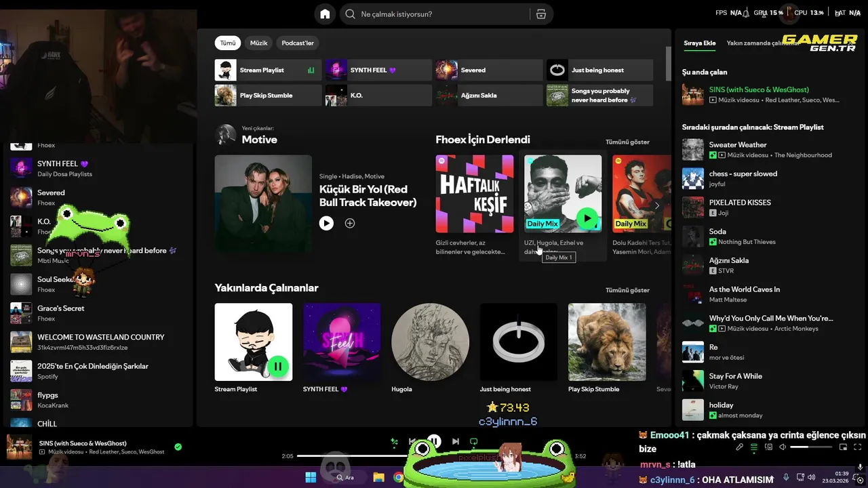Open Play Skip Stumble shortcut tile
Viewport: 868px width, 488px height.
pos(268,96)
